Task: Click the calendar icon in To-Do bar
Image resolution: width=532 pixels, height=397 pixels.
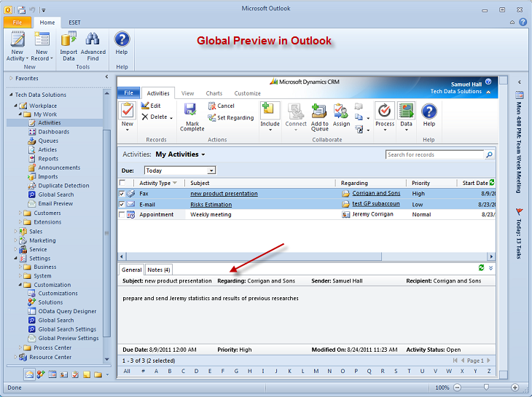Action: (x=519, y=95)
